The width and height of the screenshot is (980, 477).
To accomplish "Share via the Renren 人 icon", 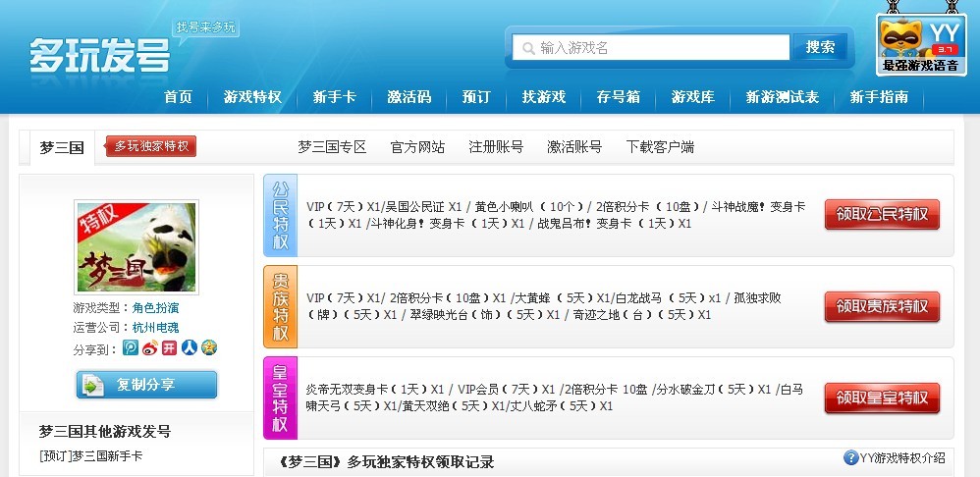I will click(190, 347).
